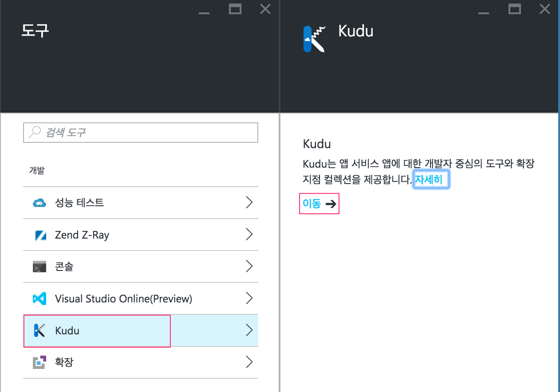
Task: Open the 성능 테스트 tool
Action: (141, 203)
